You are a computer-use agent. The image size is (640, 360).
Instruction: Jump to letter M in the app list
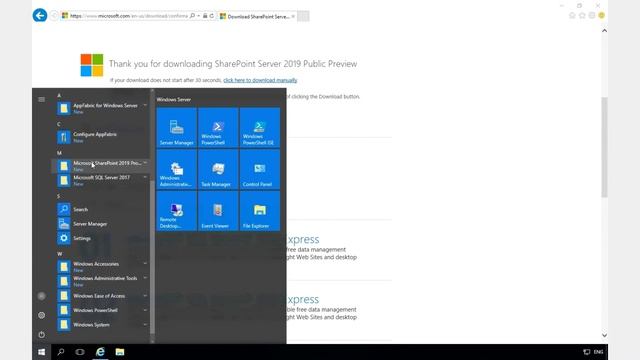[59, 153]
